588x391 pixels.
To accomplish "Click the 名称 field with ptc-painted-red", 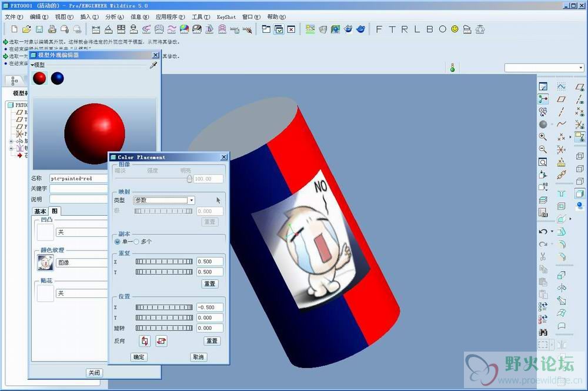I will [x=79, y=178].
